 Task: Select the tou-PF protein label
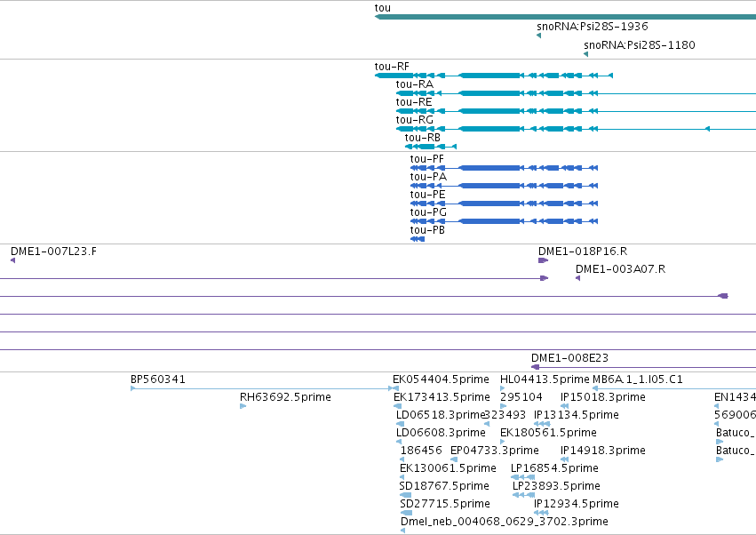click(x=427, y=159)
